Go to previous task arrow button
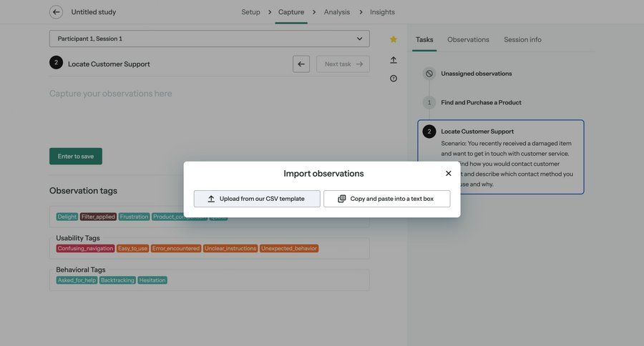The height and width of the screenshot is (346, 644). [x=301, y=64]
